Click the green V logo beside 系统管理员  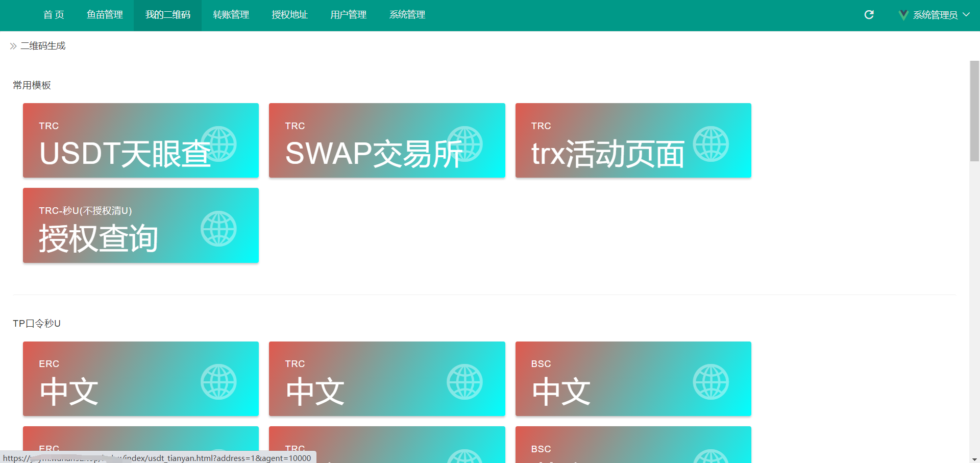click(903, 15)
